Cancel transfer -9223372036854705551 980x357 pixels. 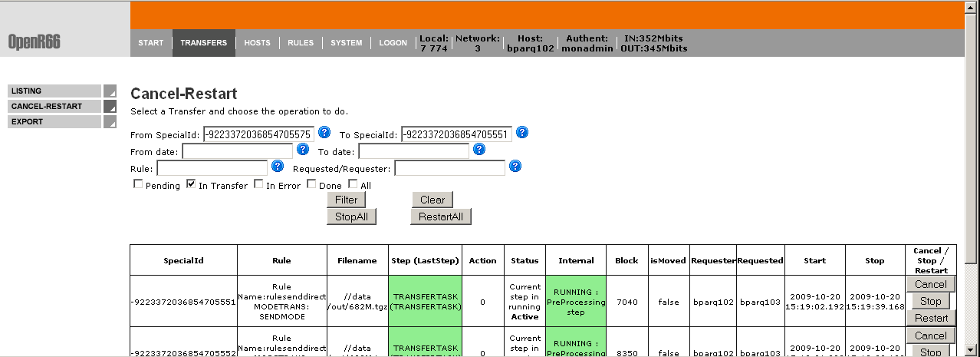(931, 284)
